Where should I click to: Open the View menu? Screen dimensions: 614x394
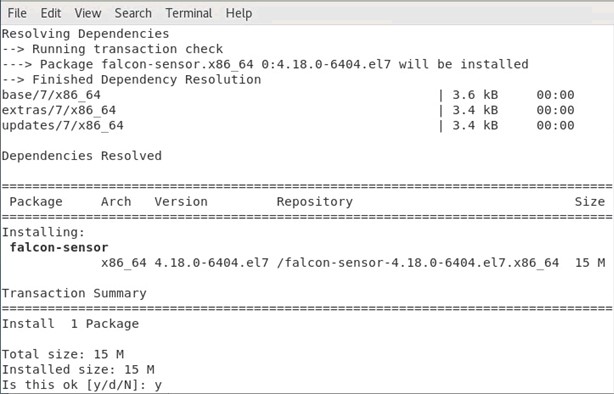click(88, 13)
